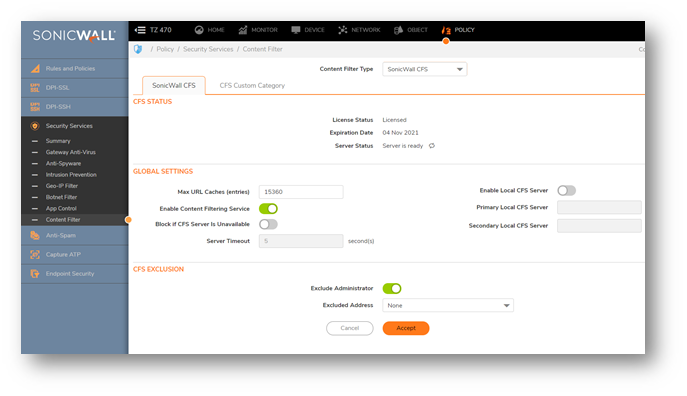Click the Content Filter breadcrumb
The height and width of the screenshot is (396, 687).
(262, 49)
